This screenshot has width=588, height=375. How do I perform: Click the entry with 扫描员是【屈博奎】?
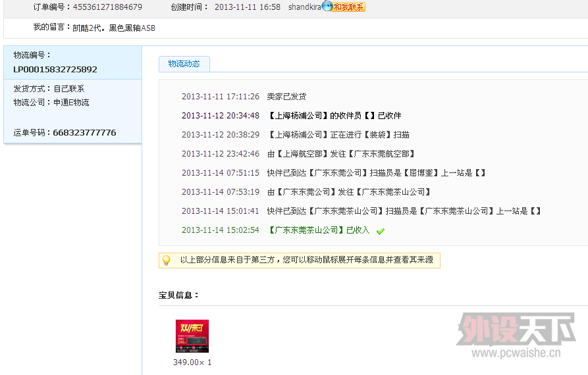[x=335, y=173]
